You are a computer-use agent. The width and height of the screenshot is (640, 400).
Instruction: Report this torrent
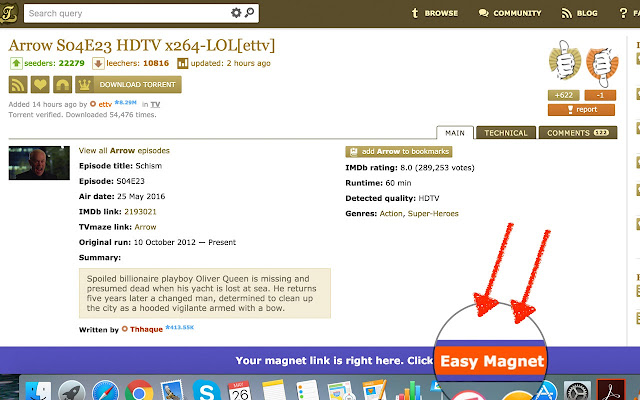click(581, 110)
